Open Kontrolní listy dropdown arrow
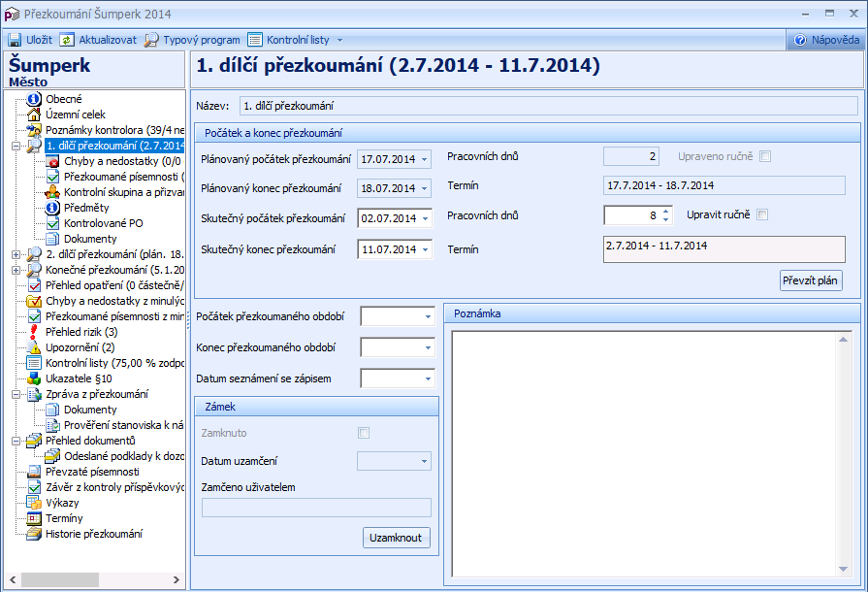Image resolution: width=868 pixels, height=592 pixels. click(x=339, y=41)
